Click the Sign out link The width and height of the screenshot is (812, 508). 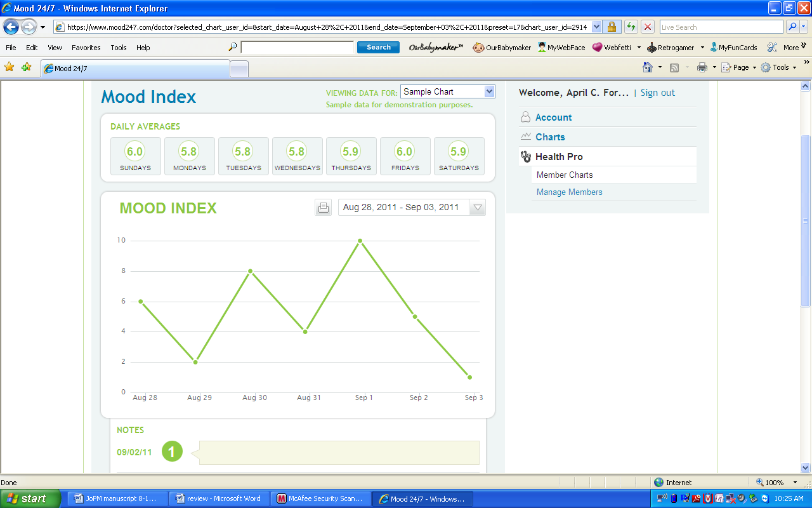657,93
